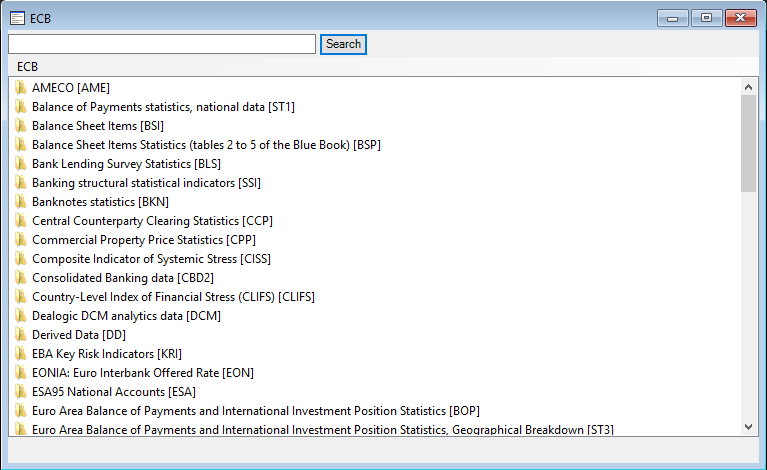767x470 pixels.
Task: Select EBA Key Risk Indicators [KRI]
Action: 107,354
